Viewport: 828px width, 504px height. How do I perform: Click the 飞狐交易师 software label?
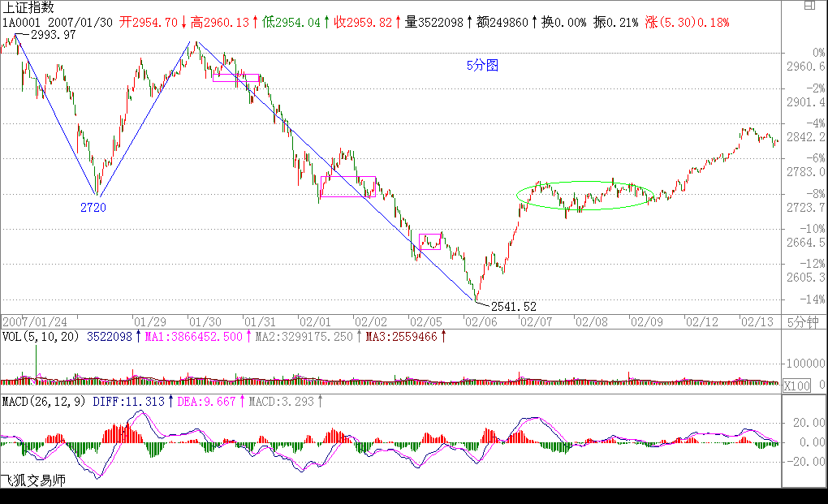pos(33,480)
